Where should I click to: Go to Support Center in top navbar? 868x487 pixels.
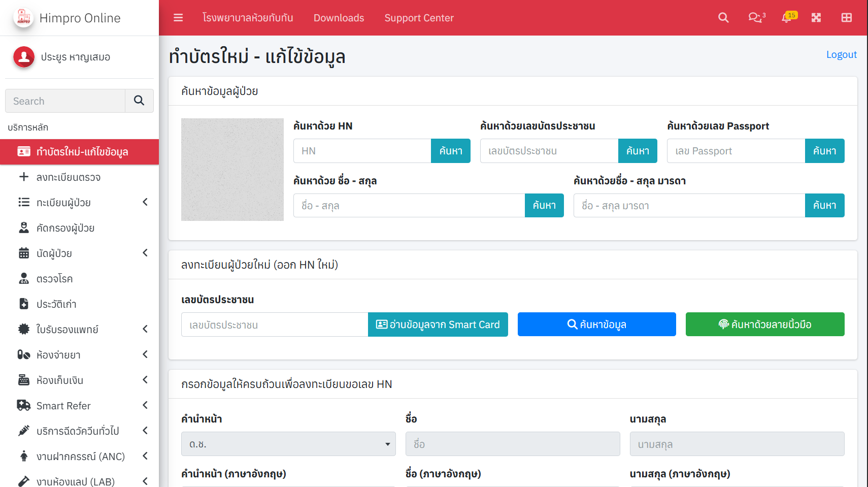pyautogui.click(x=419, y=18)
